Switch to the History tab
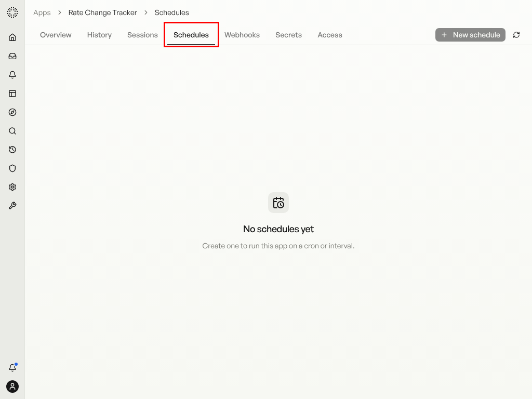 [99, 35]
